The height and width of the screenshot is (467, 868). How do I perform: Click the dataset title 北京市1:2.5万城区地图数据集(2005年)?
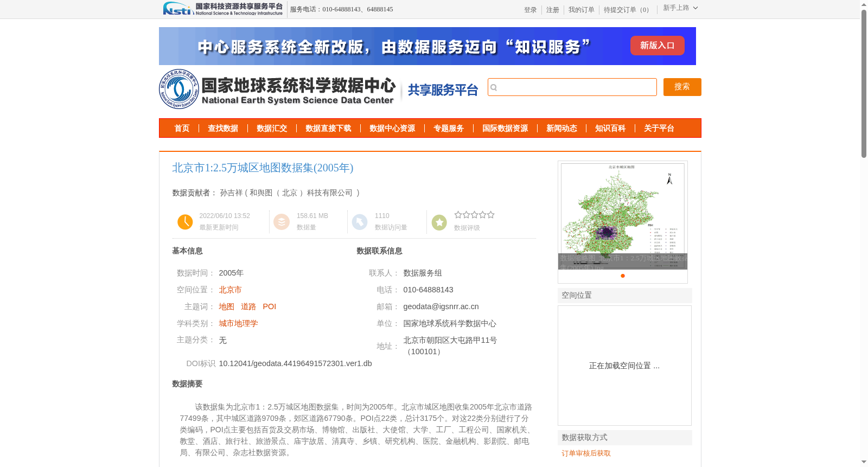pos(263,168)
